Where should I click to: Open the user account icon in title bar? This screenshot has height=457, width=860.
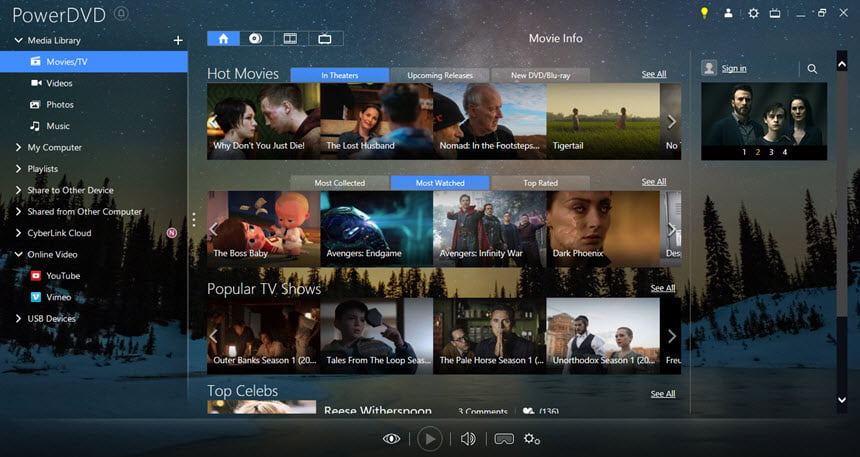[728, 13]
